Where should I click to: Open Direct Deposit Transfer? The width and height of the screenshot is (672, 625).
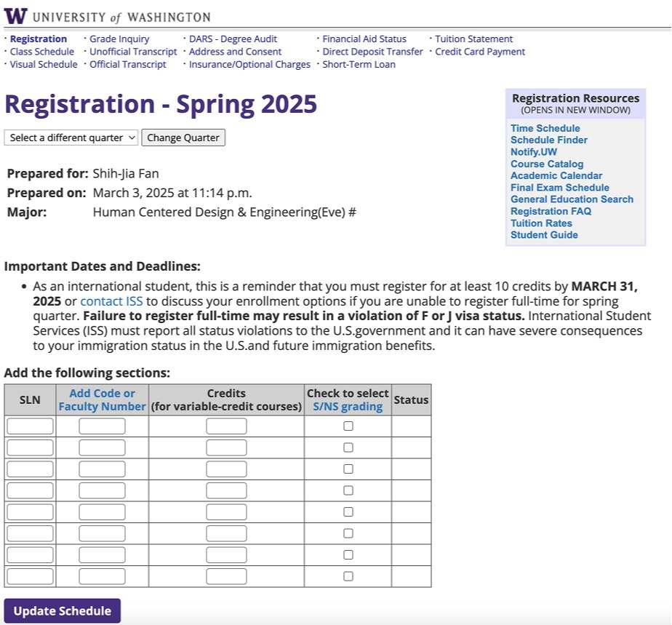(372, 52)
